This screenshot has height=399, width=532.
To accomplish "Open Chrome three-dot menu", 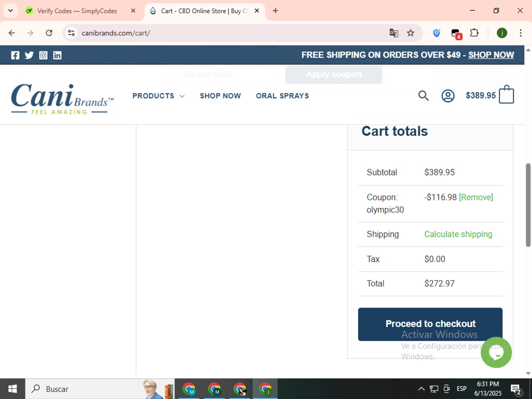I will coord(521,33).
